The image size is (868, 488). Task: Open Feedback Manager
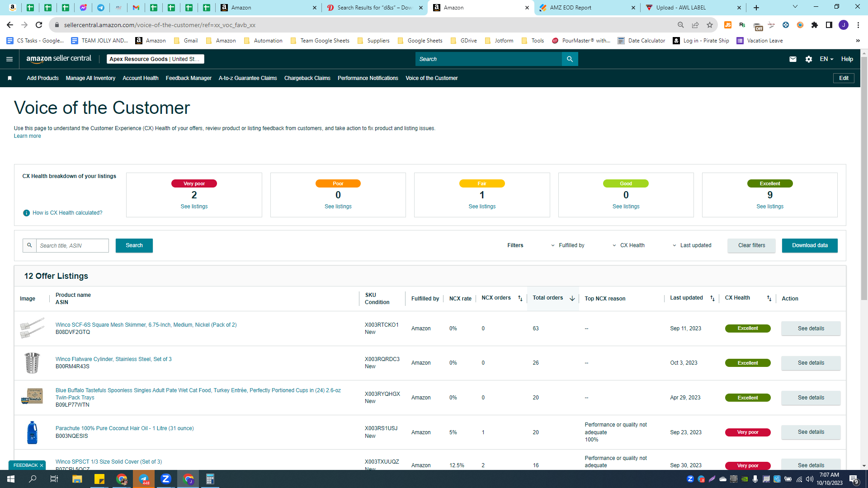pyautogui.click(x=189, y=78)
